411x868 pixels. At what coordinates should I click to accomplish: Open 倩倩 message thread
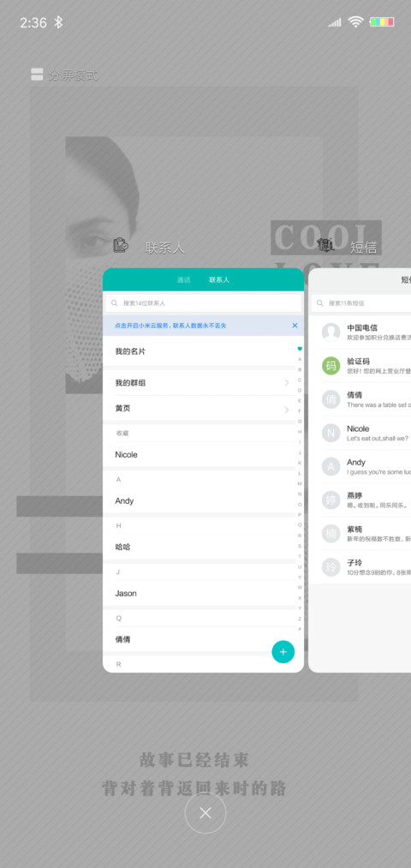[360, 399]
